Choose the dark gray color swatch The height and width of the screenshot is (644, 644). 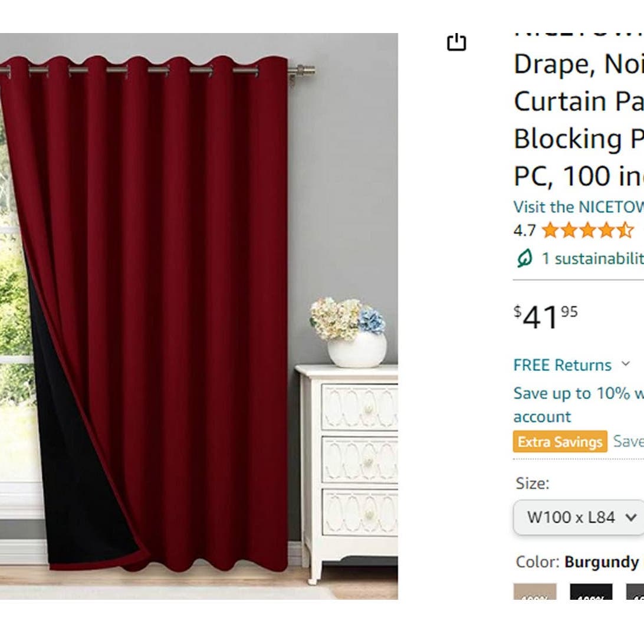click(635, 592)
